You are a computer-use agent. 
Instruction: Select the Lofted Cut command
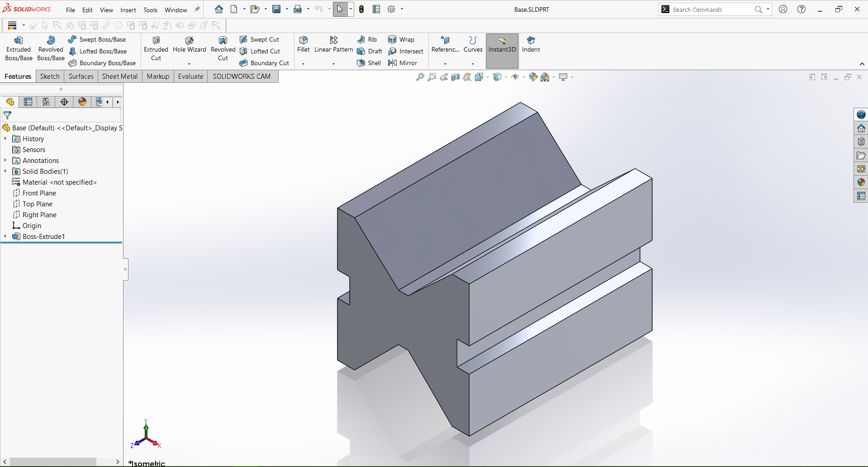(x=260, y=51)
